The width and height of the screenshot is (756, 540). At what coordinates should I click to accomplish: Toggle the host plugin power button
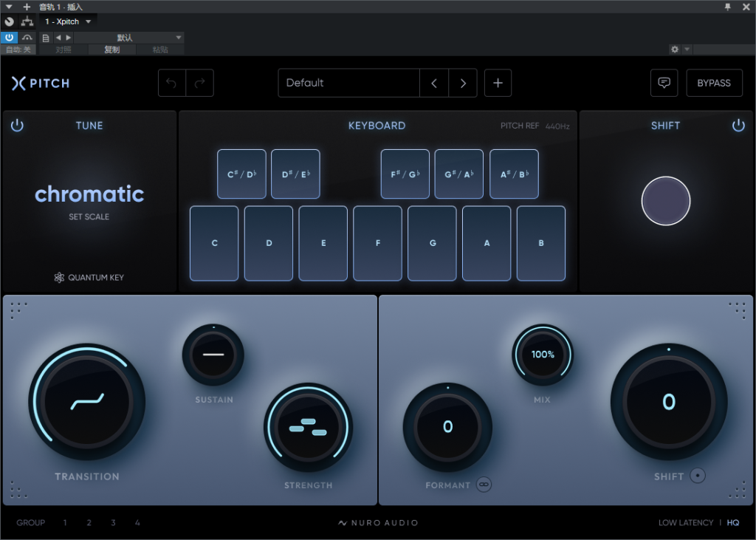point(9,38)
